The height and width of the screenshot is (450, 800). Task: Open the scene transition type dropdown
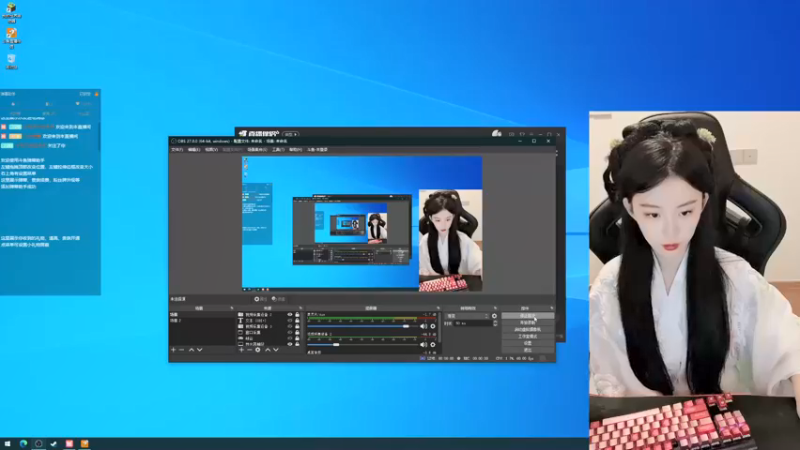(x=467, y=316)
